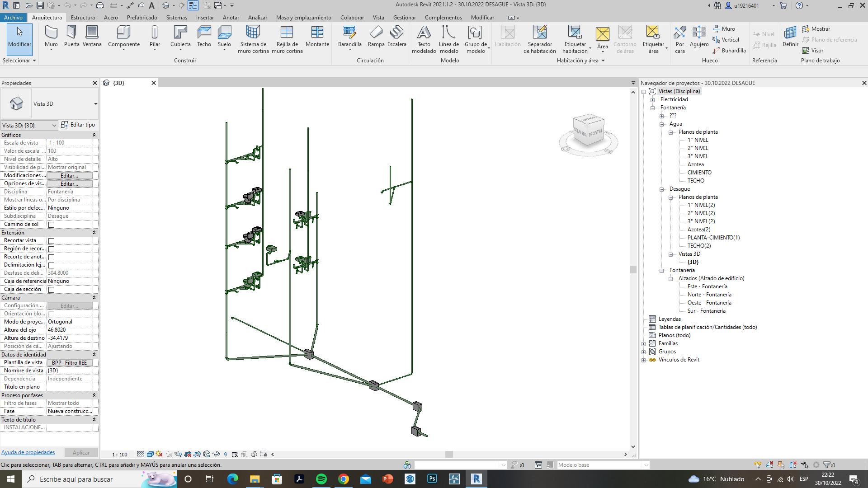Click the horizontal scrollbar thumb below the view
Viewport: 868px width, 488px height.
tap(448, 454)
